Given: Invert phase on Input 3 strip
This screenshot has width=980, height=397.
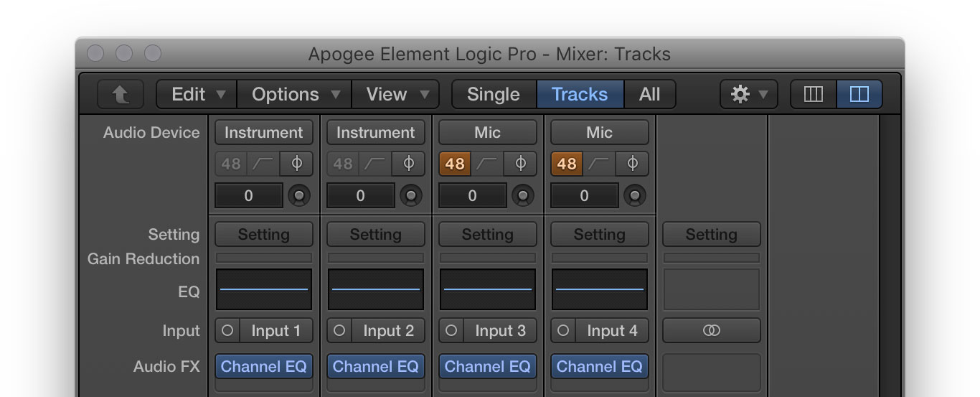Looking at the screenshot, I should (x=520, y=164).
